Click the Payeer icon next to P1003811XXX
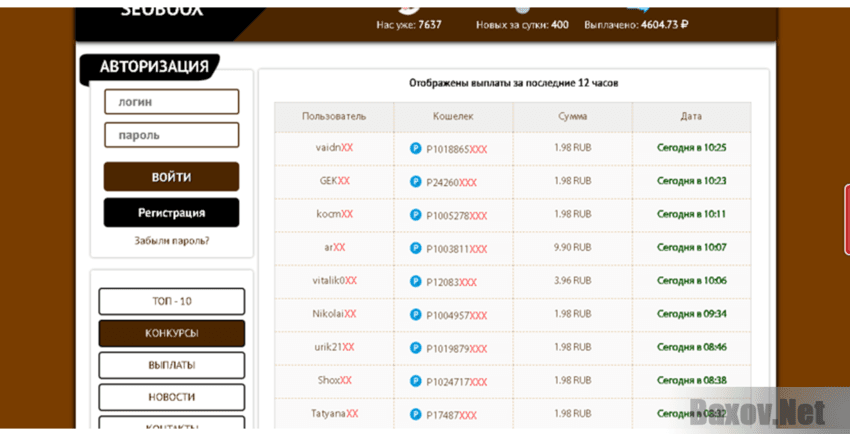 coord(416,248)
